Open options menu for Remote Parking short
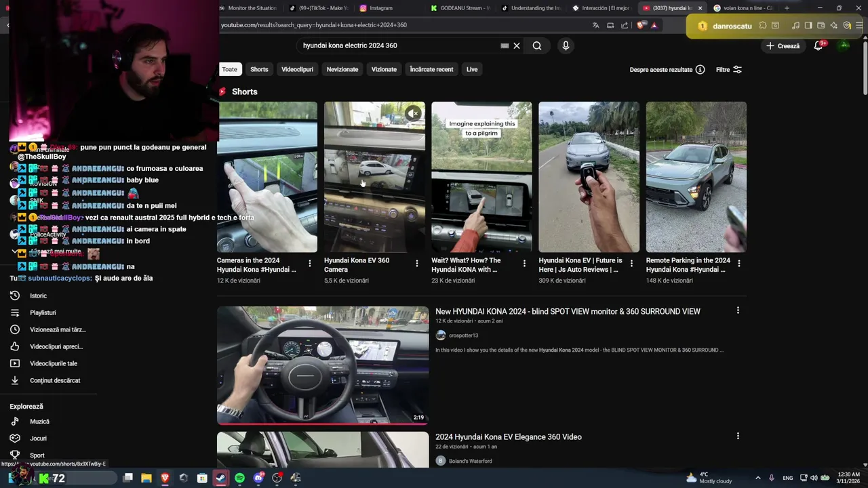The width and height of the screenshot is (868, 488). point(738,264)
